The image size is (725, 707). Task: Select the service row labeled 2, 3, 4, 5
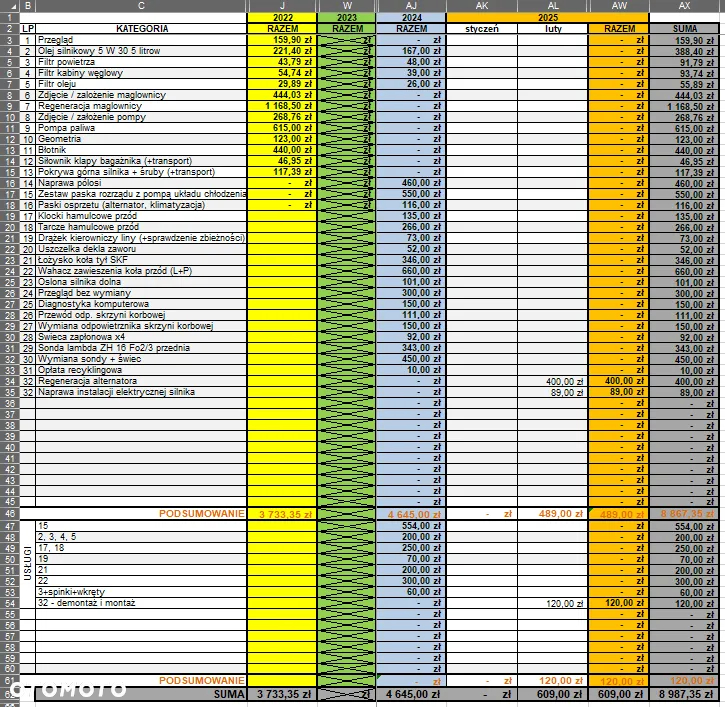[141, 537]
